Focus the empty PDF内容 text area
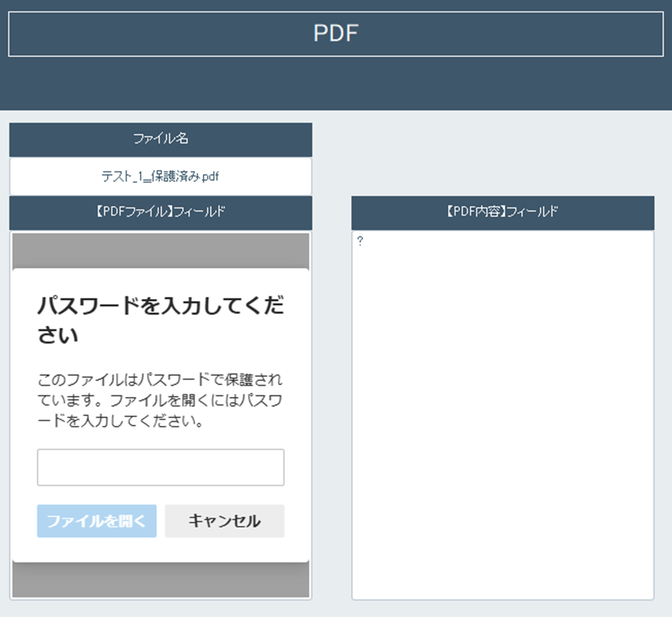The height and width of the screenshot is (617, 672). click(502, 414)
